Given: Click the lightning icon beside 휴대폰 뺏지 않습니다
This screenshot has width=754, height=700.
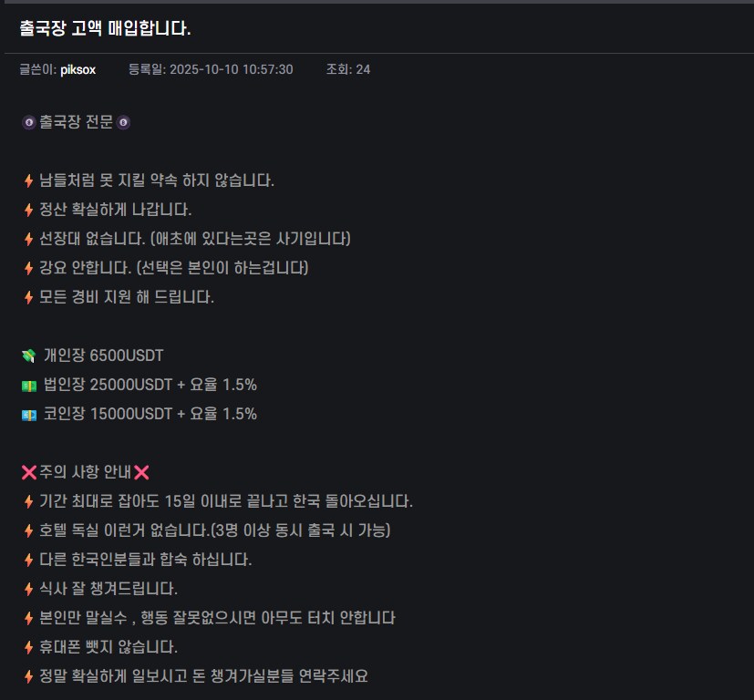Looking at the screenshot, I should 28,647.
